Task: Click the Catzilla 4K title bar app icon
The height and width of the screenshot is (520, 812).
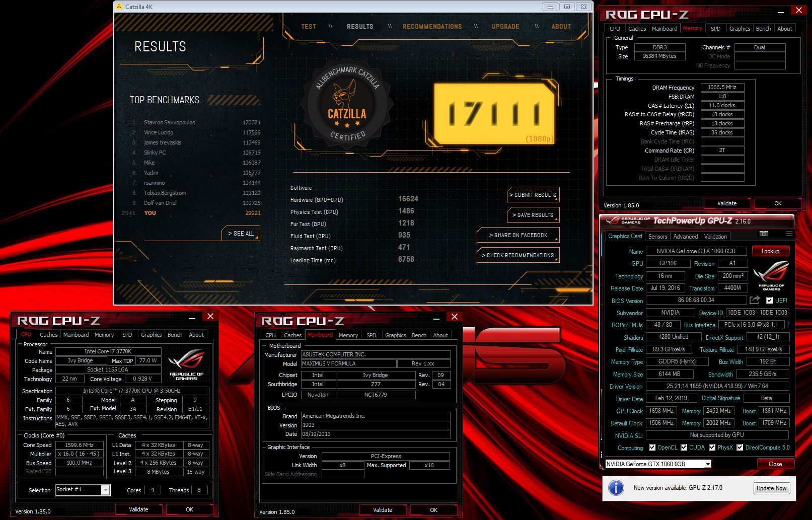Action: [119, 7]
